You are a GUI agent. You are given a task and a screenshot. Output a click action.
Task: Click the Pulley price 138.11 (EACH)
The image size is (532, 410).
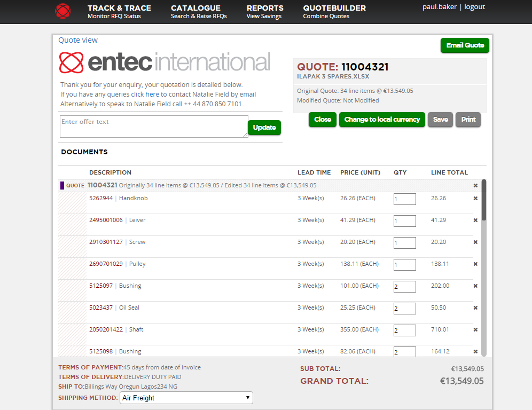[359, 264]
